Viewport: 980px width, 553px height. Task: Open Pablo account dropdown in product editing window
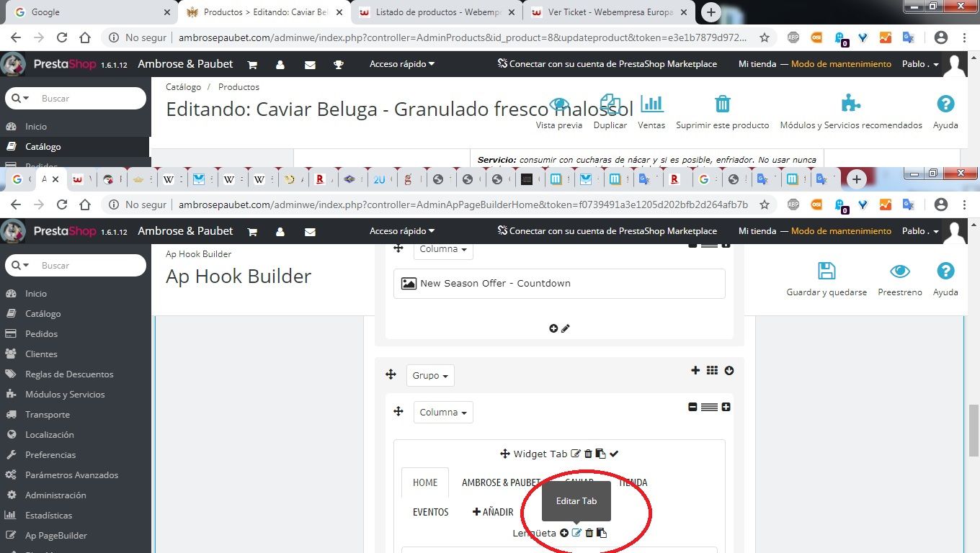pyautogui.click(x=920, y=64)
